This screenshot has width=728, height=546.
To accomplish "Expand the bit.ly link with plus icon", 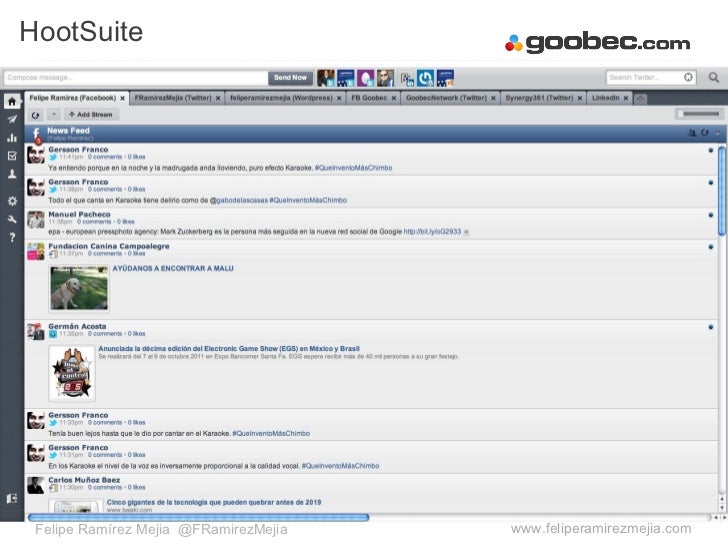I will point(466,232).
